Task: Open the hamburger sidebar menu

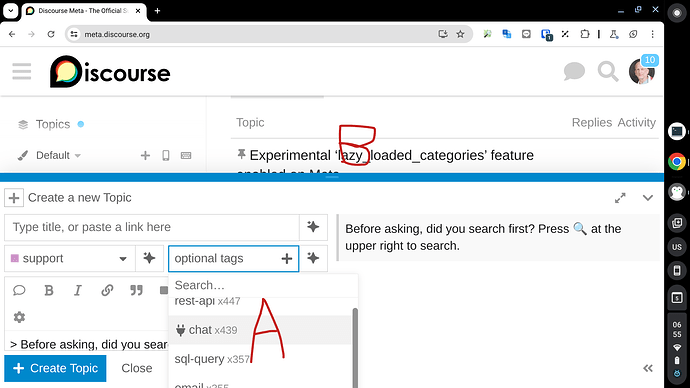Action: [22, 71]
